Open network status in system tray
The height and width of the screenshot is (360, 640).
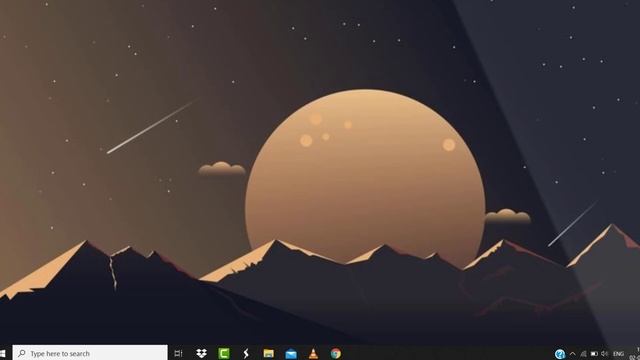(x=584, y=354)
